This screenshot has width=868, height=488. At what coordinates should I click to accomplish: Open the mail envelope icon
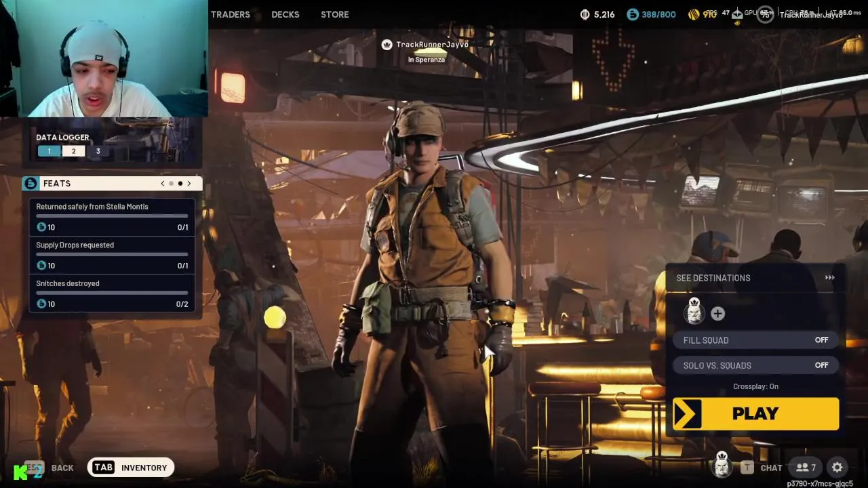(737, 15)
